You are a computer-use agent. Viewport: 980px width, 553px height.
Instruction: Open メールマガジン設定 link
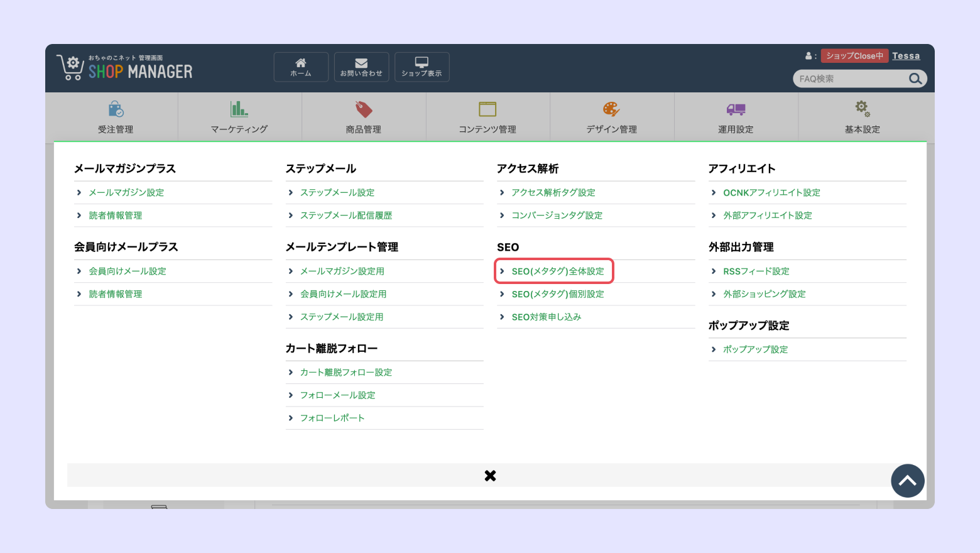pyautogui.click(x=126, y=192)
